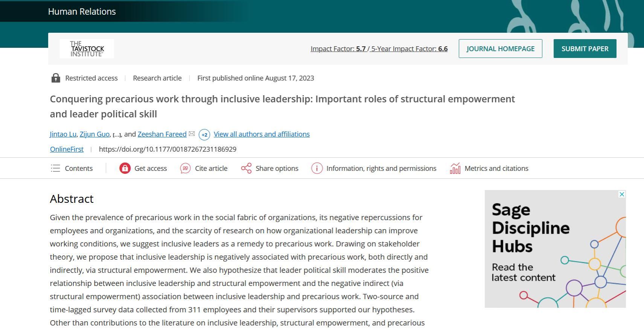
Task: Expand the +2 additional authors badge
Action: click(204, 134)
